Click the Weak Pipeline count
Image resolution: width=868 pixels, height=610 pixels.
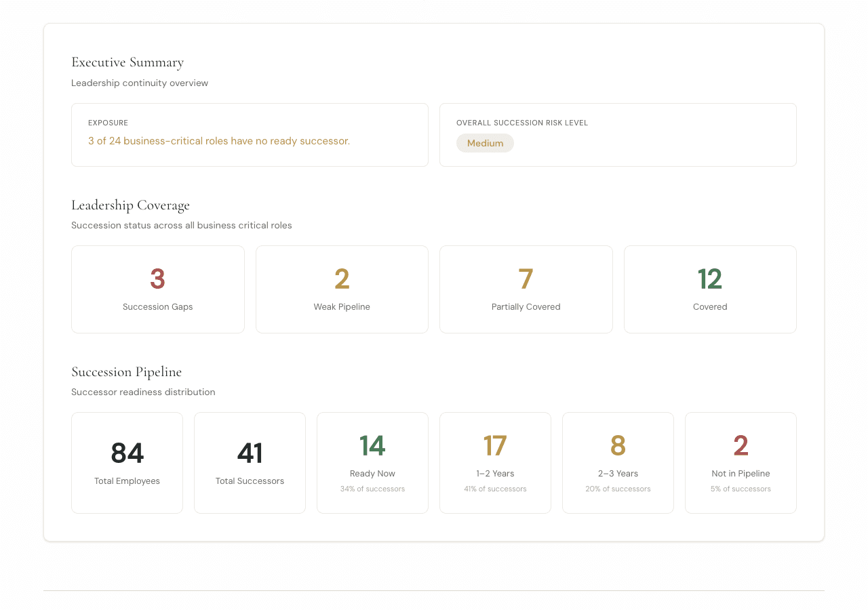(x=342, y=279)
